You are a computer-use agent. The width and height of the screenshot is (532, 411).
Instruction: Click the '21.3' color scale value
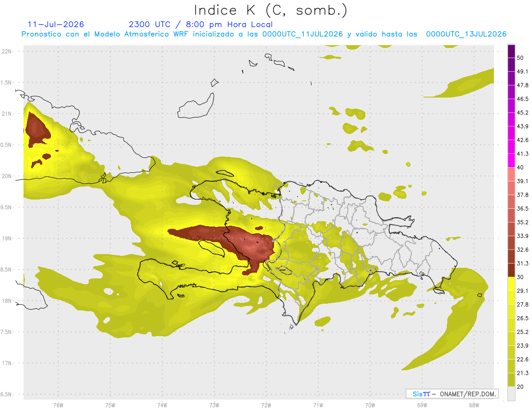(523, 373)
